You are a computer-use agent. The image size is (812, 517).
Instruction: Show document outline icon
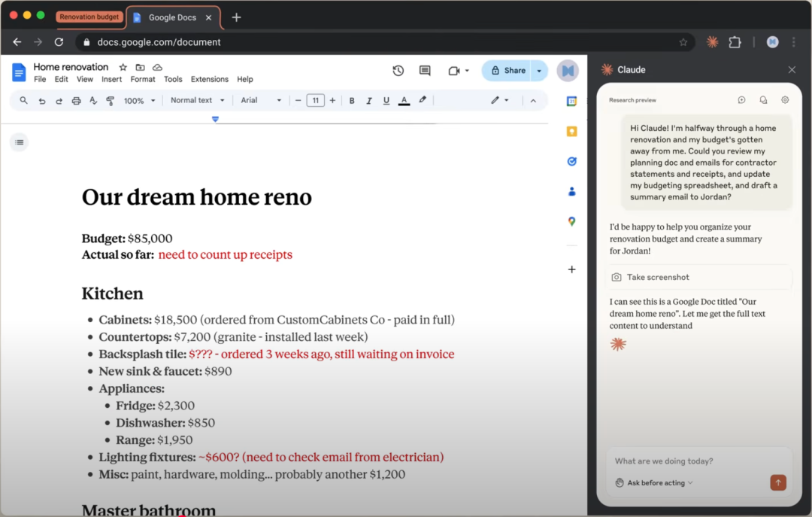(x=19, y=142)
